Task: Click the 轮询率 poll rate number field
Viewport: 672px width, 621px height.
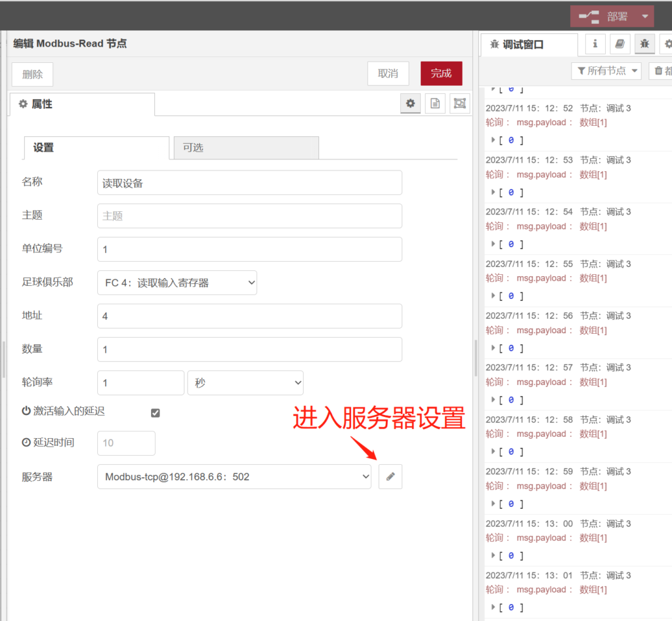Action: 140,383
